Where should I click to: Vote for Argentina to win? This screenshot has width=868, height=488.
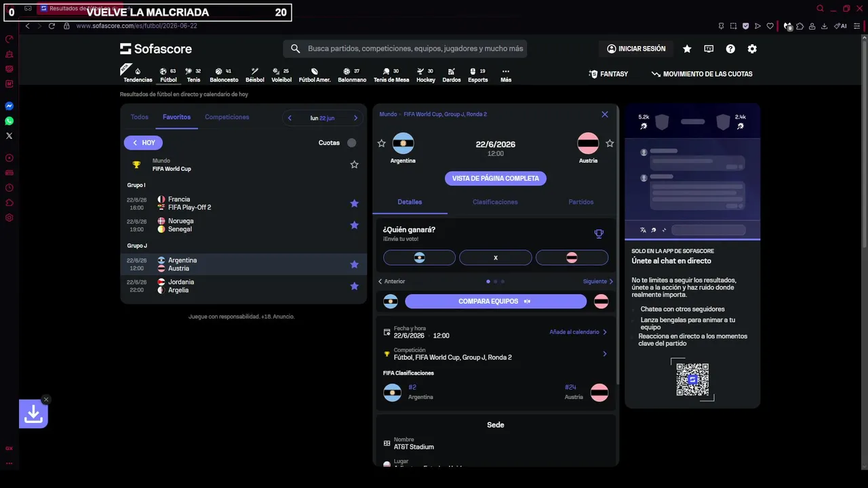click(419, 258)
